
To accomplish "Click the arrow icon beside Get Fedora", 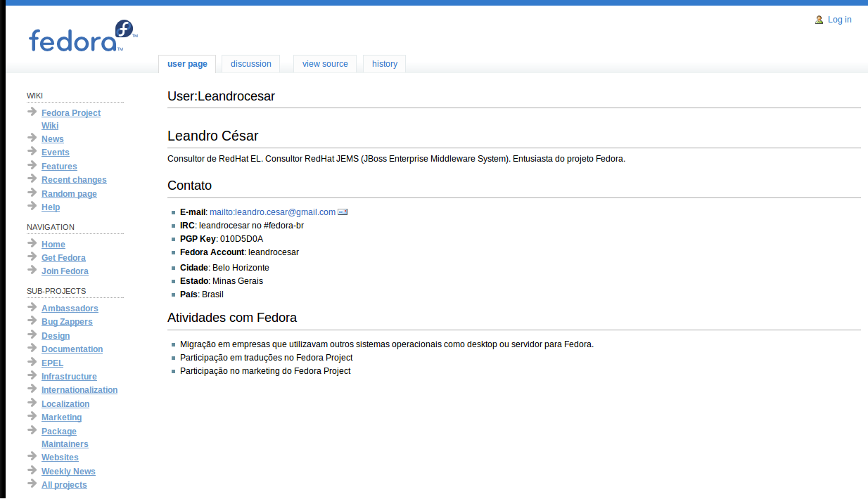I will click(32, 257).
